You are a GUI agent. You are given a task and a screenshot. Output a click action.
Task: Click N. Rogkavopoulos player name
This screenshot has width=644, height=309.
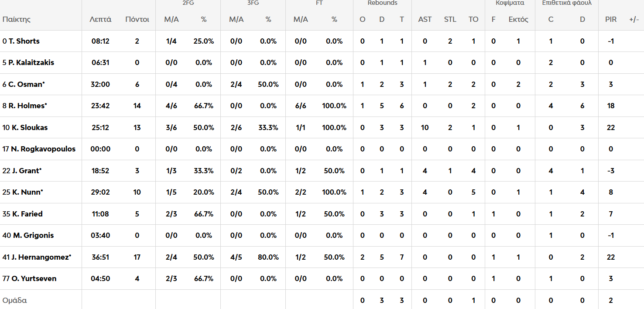click(x=43, y=149)
